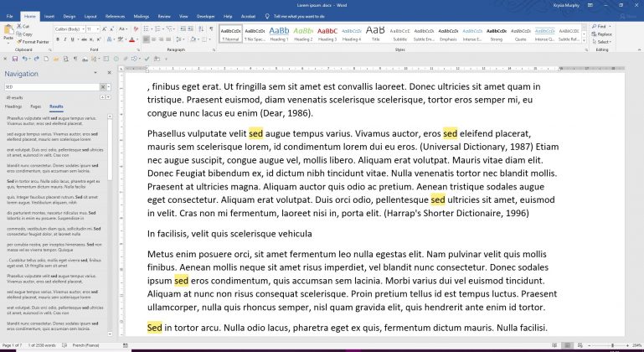Select the 'Sed in tortor arcu' search result
This screenshot has width=644, height=352.
(54, 184)
